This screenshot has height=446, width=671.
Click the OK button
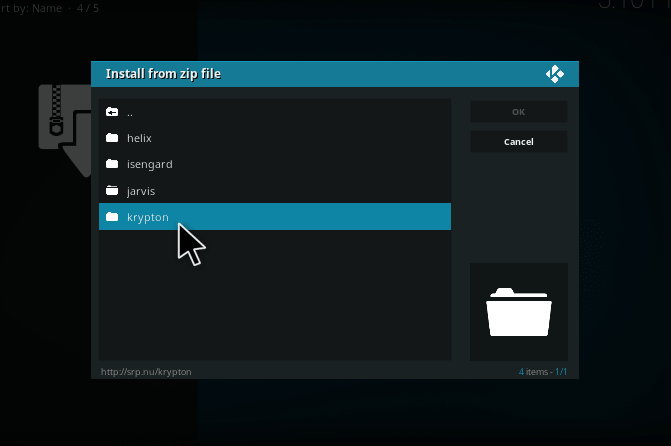pyautogui.click(x=519, y=112)
